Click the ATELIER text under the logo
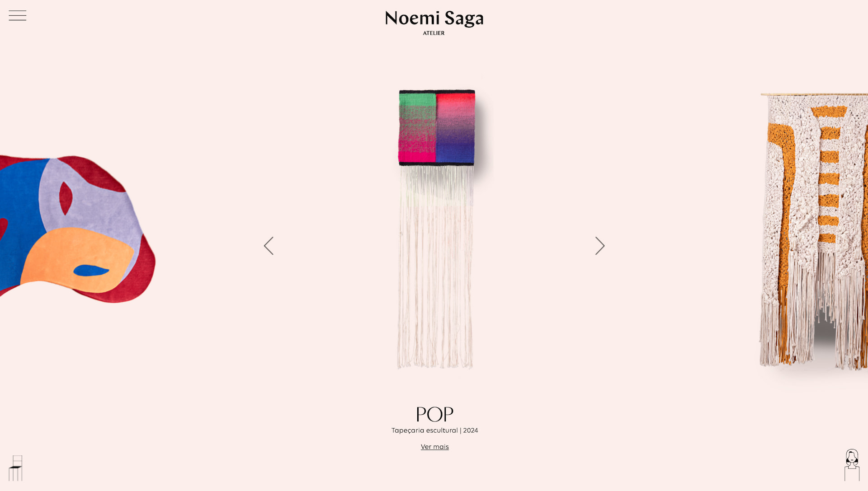 [434, 33]
